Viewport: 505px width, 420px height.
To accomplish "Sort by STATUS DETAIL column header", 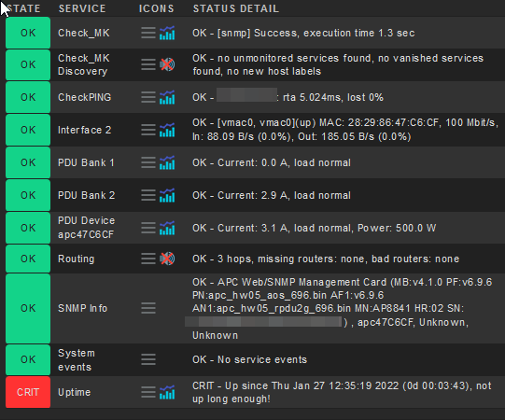I will 236,8.
